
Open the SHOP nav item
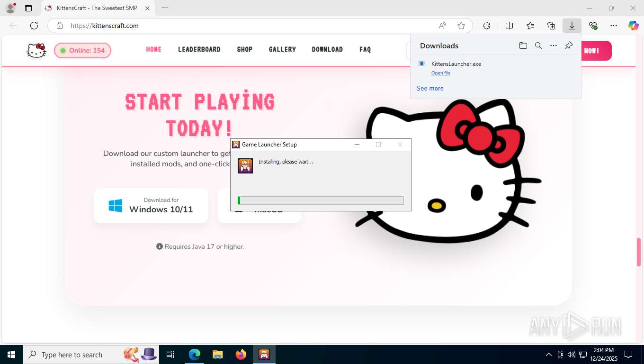pyautogui.click(x=245, y=49)
